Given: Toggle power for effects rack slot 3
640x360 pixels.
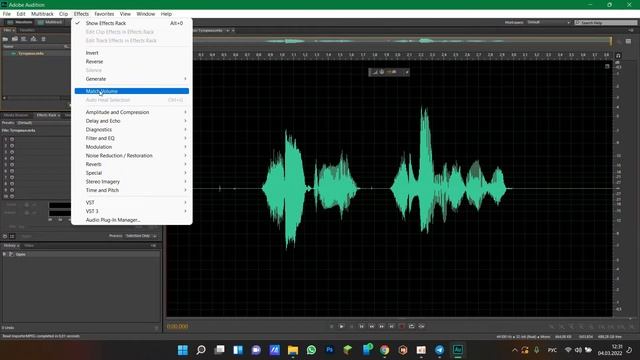Looking at the screenshot, I should (12, 152).
